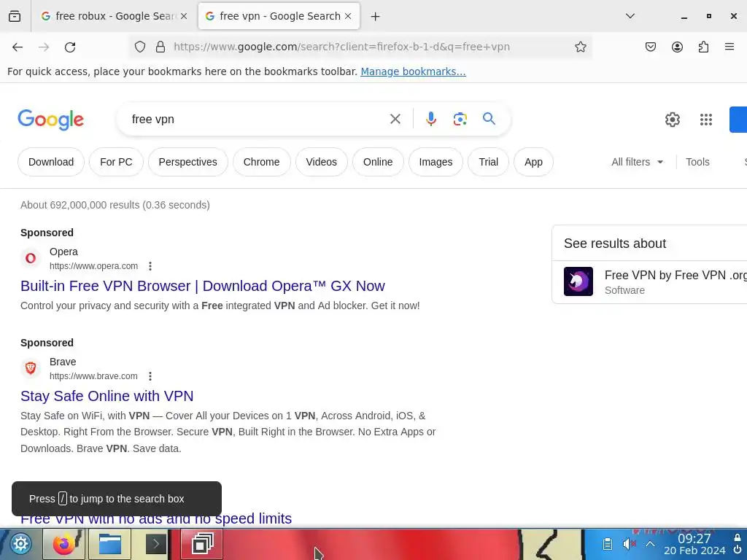Screen dimensions: 747x560
Task: Apply the Online filter chip
Action: (378, 162)
